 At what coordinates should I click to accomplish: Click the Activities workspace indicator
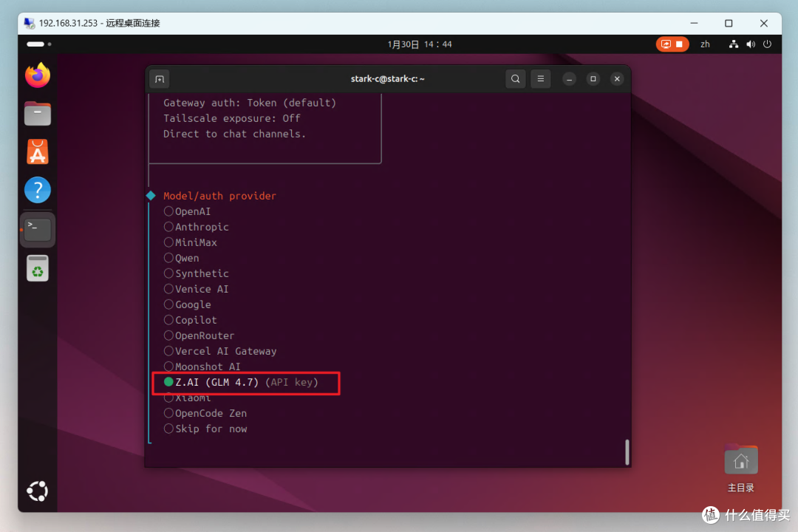click(x=38, y=44)
